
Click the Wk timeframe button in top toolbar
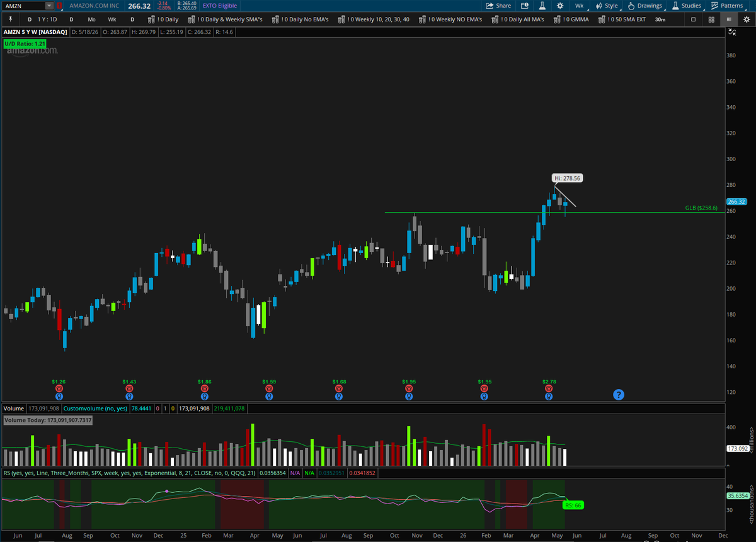coord(579,6)
